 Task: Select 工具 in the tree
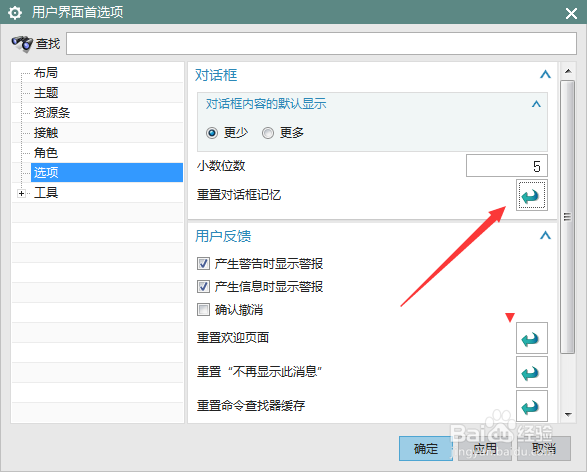[46, 193]
